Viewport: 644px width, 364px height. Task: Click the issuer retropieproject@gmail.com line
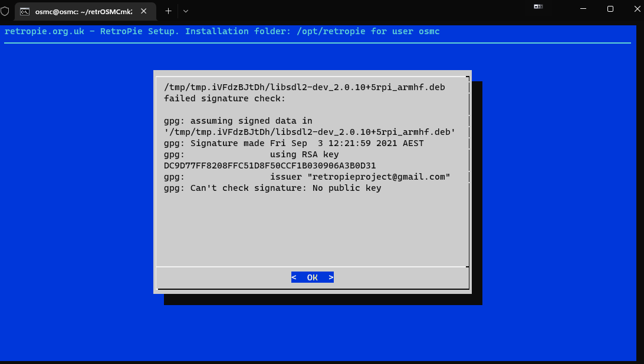[x=307, y=177]
